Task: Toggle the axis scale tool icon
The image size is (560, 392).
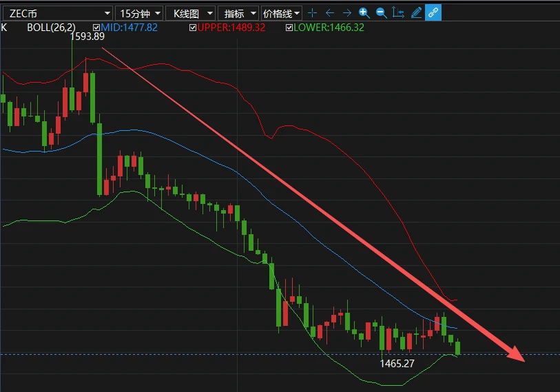Action: (x=398, y=13)
